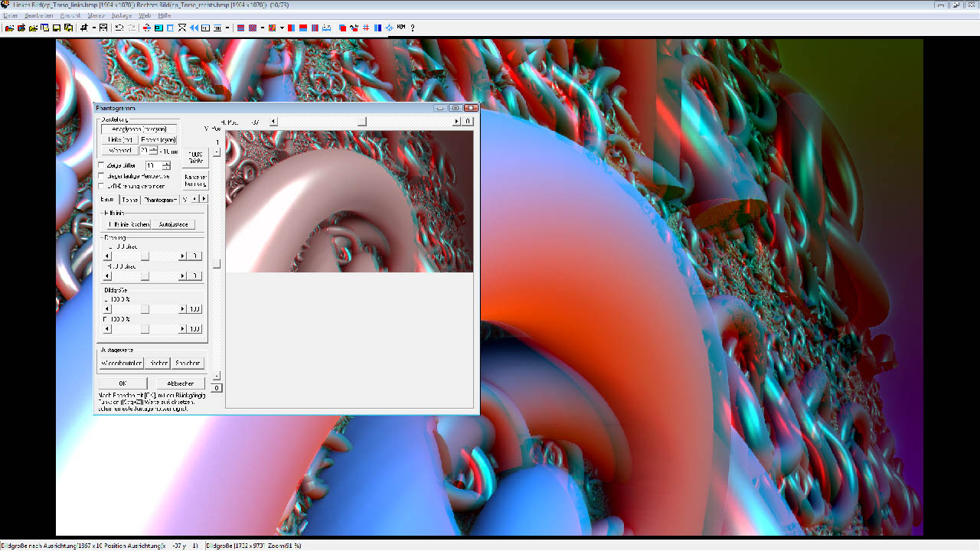This screenshot has width=980, height=551.
Task: Click the overlapping red and blue squares icon
Action: pos(342,28)
